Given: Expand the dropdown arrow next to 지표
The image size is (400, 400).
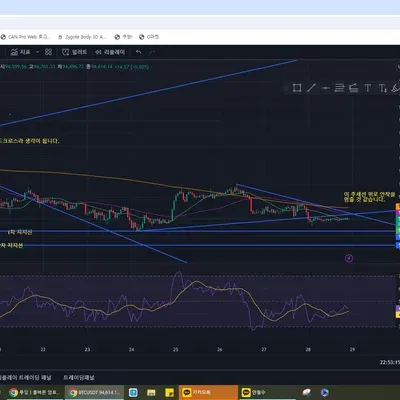Looking at the screenshot, I should (37, 52).
